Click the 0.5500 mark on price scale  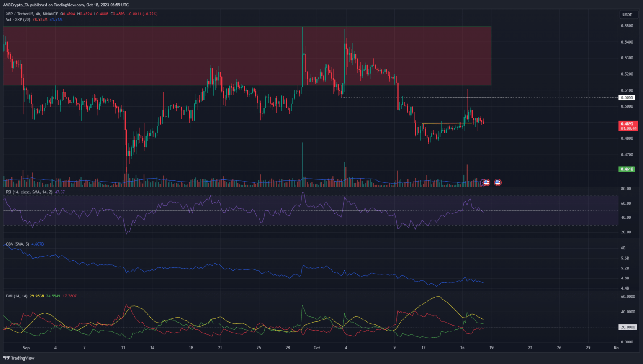[627, 26]
